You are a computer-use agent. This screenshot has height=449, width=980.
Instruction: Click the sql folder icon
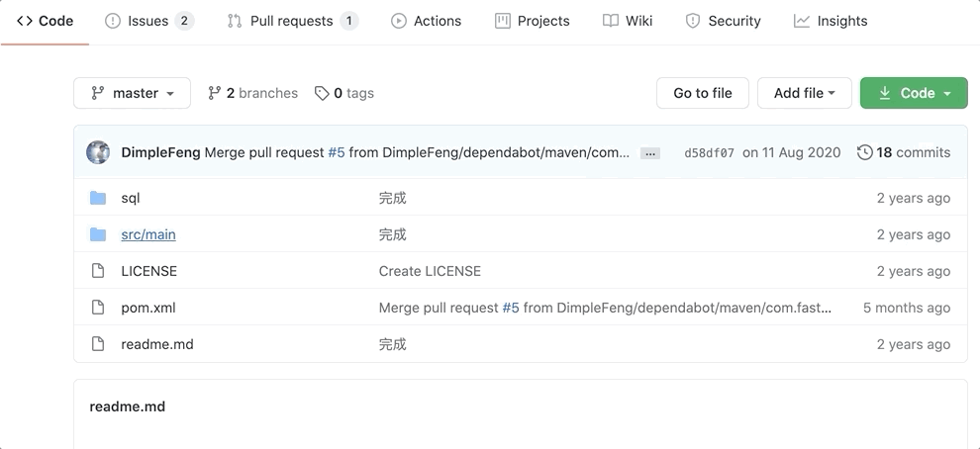98,198
